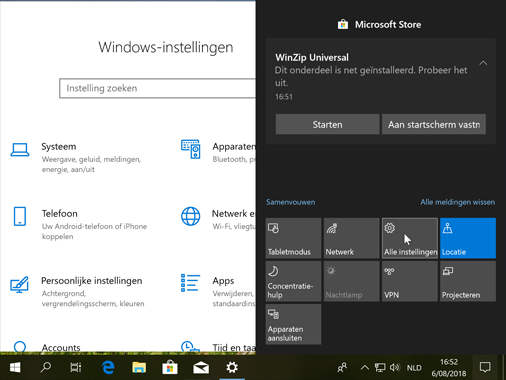506x380 pixels.
Task: Open the Apparaten keyboard and speaker icon
Action: [191, 149]
